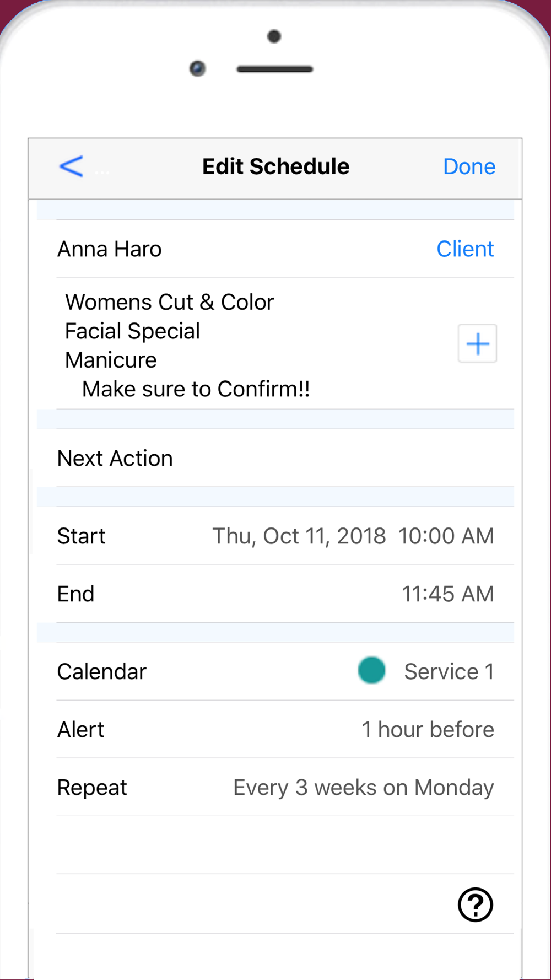Add a service with the plus icon

coord(477,343)
